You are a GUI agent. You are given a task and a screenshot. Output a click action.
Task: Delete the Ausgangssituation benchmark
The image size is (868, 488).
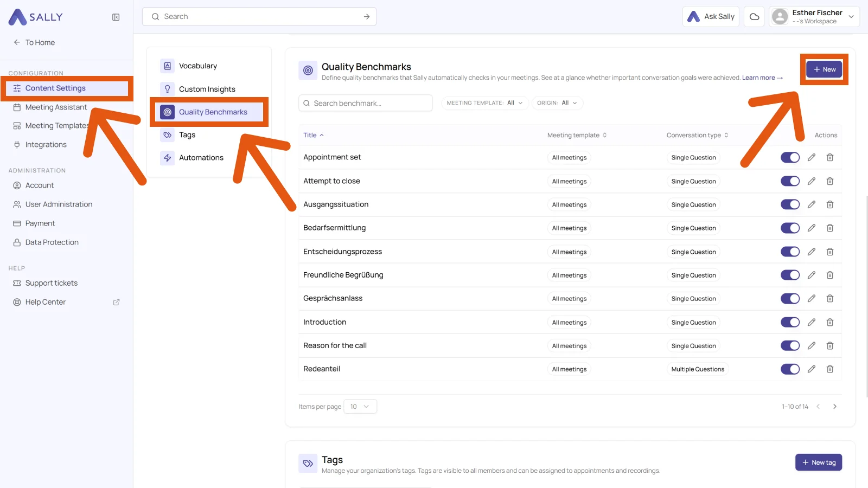(x=830, y=204)
